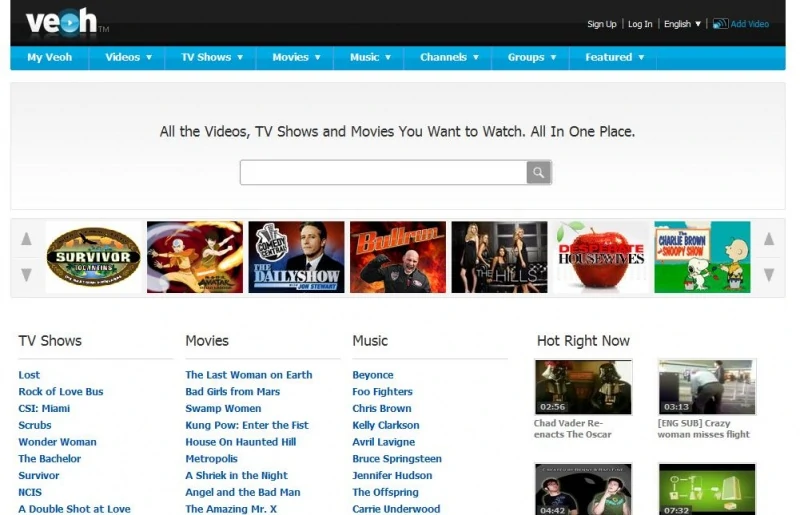Open the Beyonce music link

(x=373, y=375)
